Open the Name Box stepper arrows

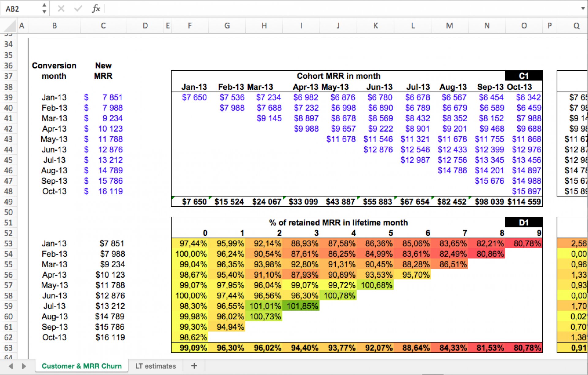[44, 9]
